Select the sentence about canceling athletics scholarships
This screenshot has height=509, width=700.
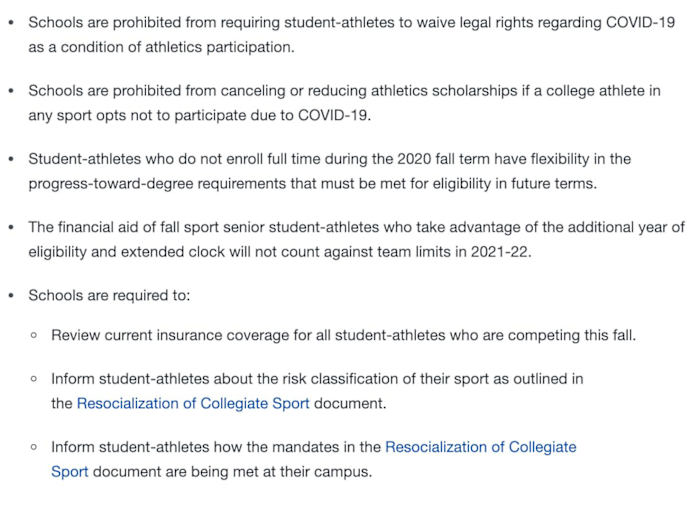pos(344,91)
